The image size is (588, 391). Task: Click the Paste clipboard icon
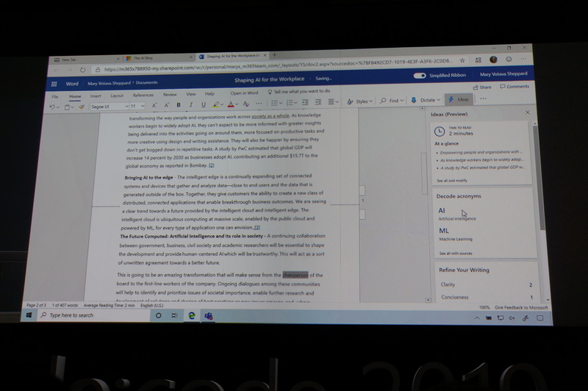tap(67, 107)
